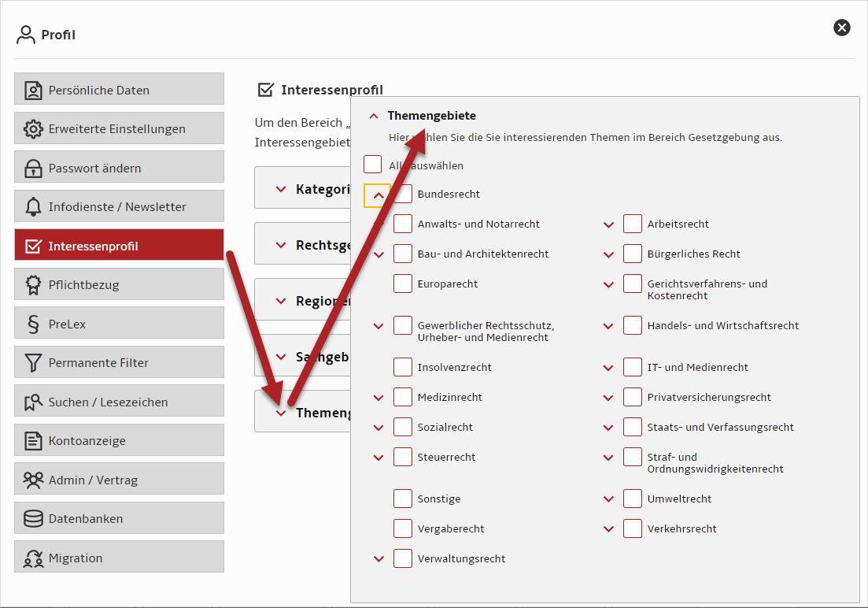Click the Migration icon in sidebar
The image size is (868, 608).
(x=33, y=558)
